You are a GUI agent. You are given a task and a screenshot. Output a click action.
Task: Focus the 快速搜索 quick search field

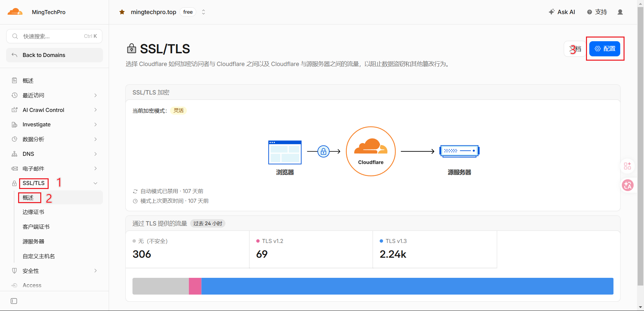[x=54, y=36]
